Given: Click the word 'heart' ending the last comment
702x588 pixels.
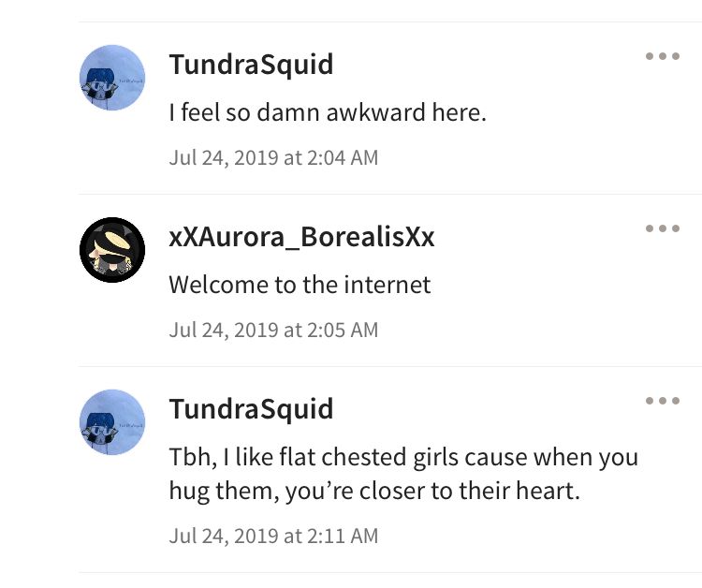Looking at the screenshot, I should click(x=545, y=491).
